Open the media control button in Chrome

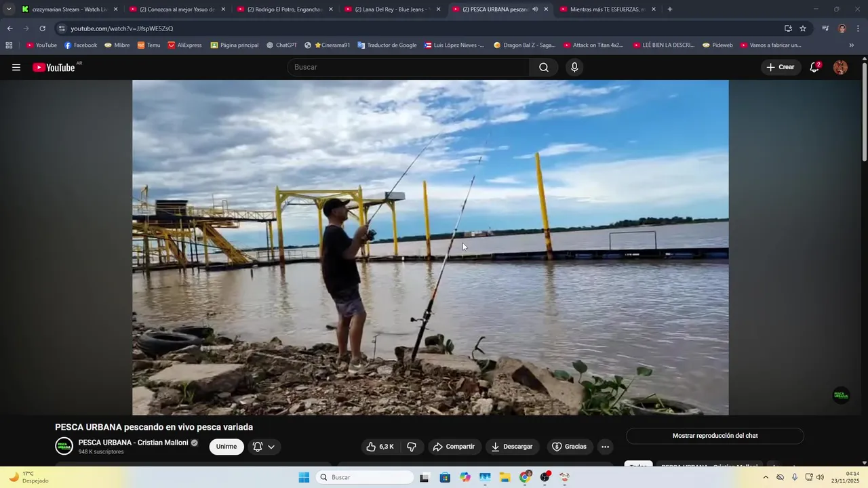(825, 28)
